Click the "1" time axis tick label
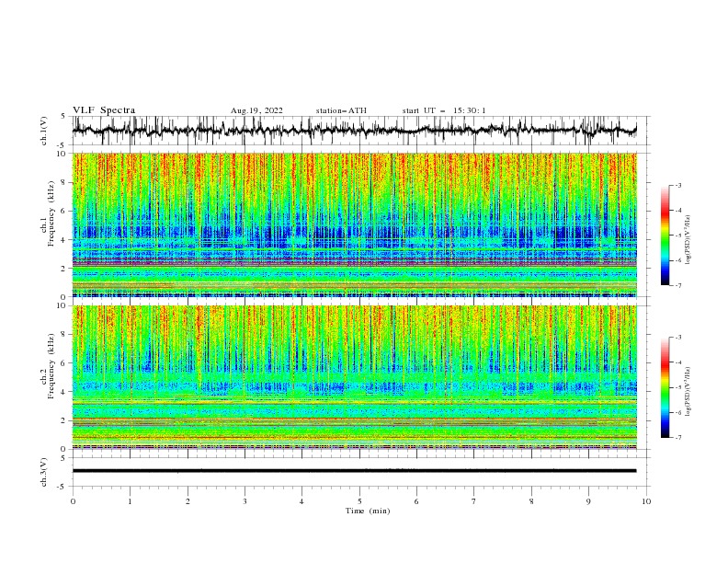This screenshot has height=563, width=728. [x=130, y=501]
